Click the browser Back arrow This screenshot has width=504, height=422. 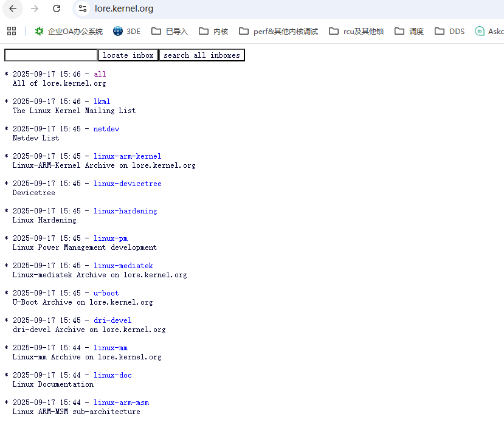tap(13, 9)
